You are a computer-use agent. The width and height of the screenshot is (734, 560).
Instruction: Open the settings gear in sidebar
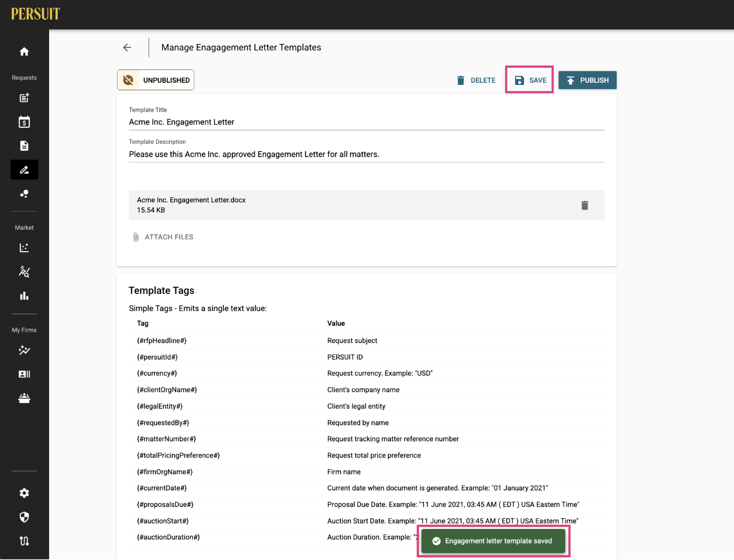(x=24, y=493)
